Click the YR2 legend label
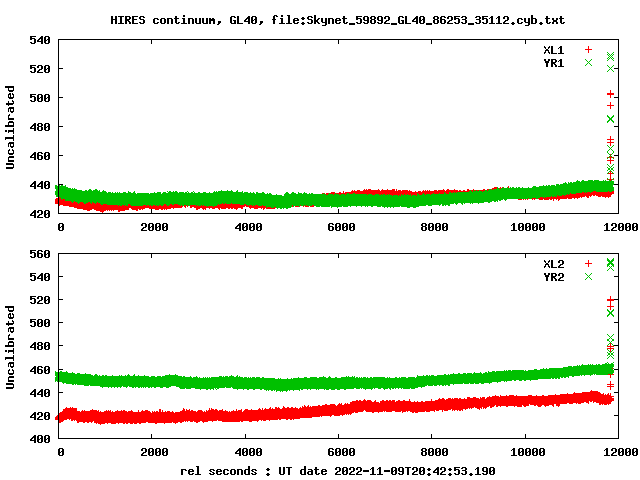 point(553,277)
